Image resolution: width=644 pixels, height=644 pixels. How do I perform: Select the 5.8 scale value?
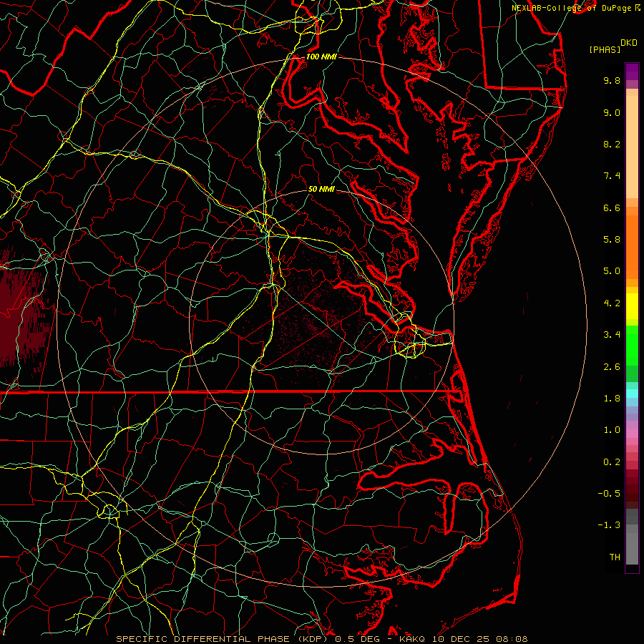click(x=612, y=240)
